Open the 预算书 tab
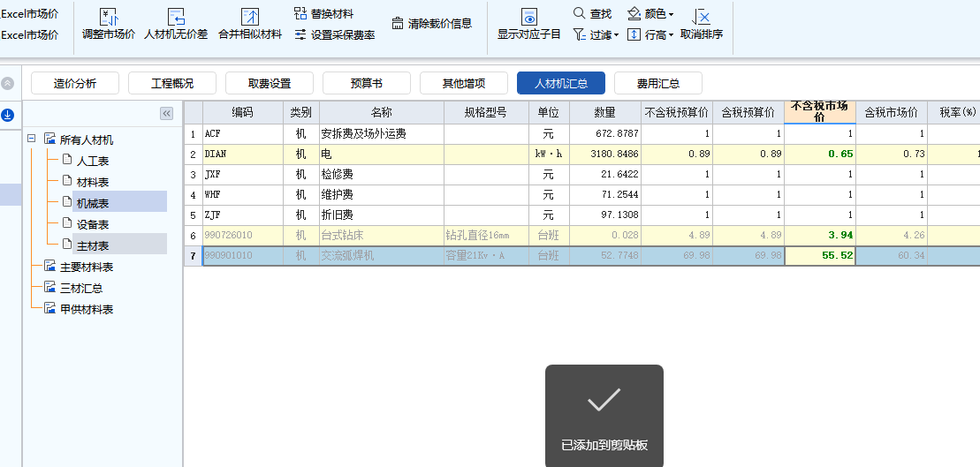 tap(367, 83)
